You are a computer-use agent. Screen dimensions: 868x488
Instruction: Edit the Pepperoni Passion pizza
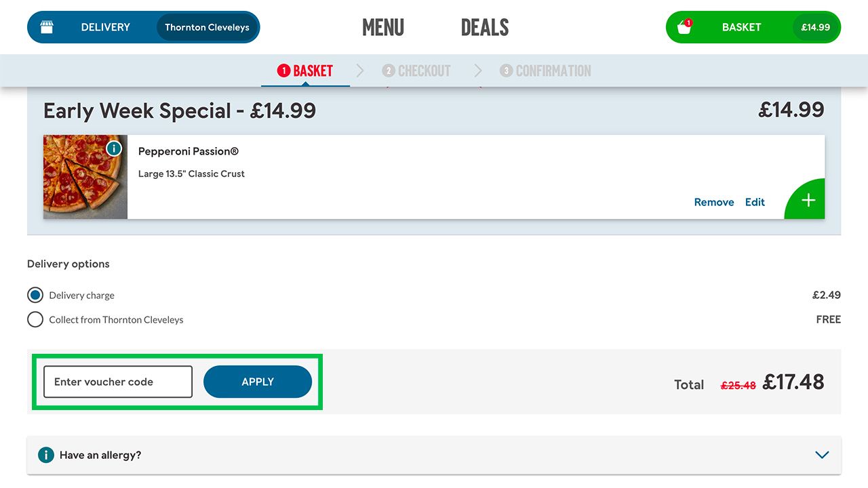[755, 201]
